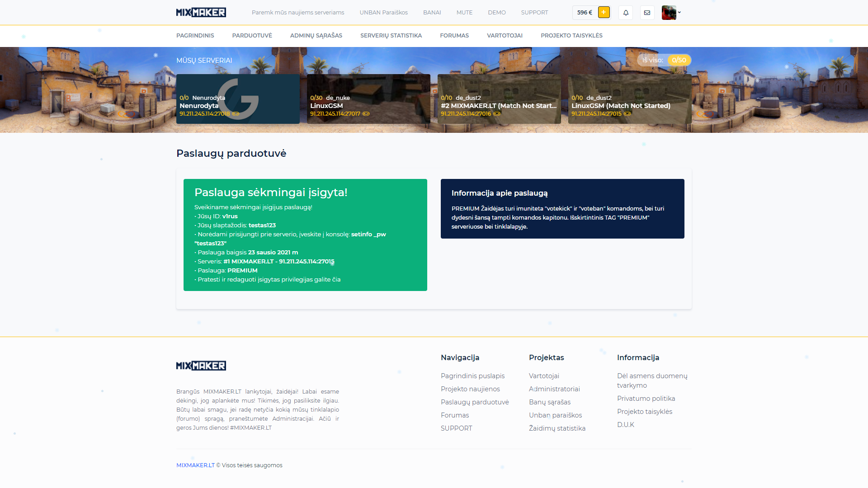Click the 0/50 total players badge
The width and height of the screenshot is (868, 488).
679,60
